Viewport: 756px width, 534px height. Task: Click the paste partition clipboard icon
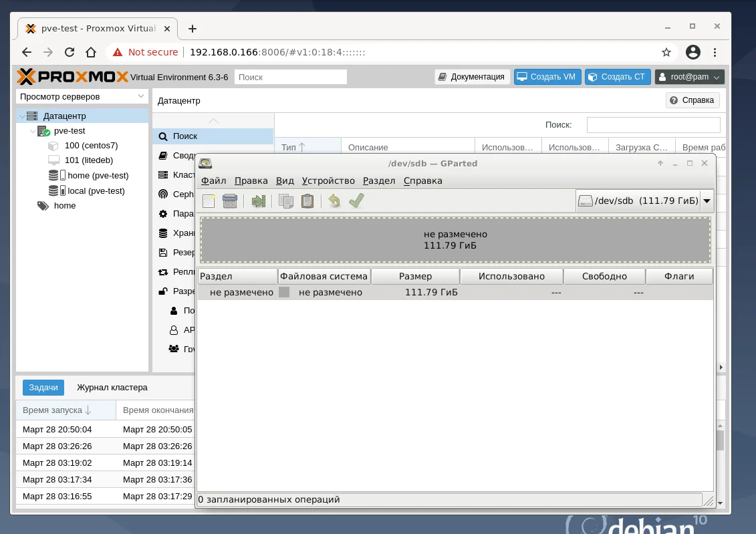[x=307, y=201]
